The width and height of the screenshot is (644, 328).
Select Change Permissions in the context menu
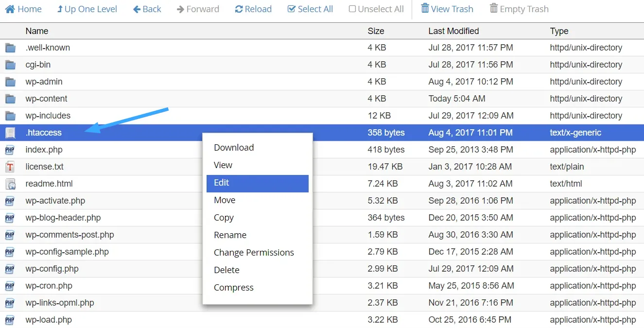[x=254, y=252]
